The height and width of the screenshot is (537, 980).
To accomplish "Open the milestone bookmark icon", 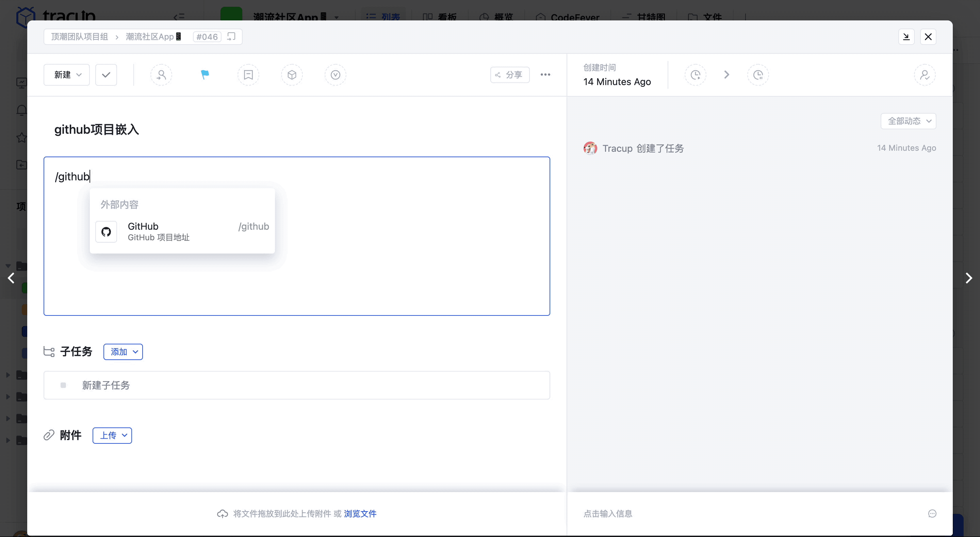I will [248, 75].
